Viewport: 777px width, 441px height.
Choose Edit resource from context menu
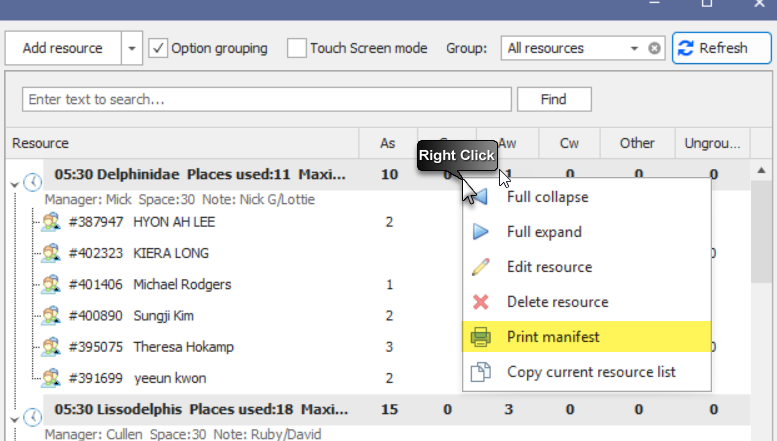(x=587, y=267)
